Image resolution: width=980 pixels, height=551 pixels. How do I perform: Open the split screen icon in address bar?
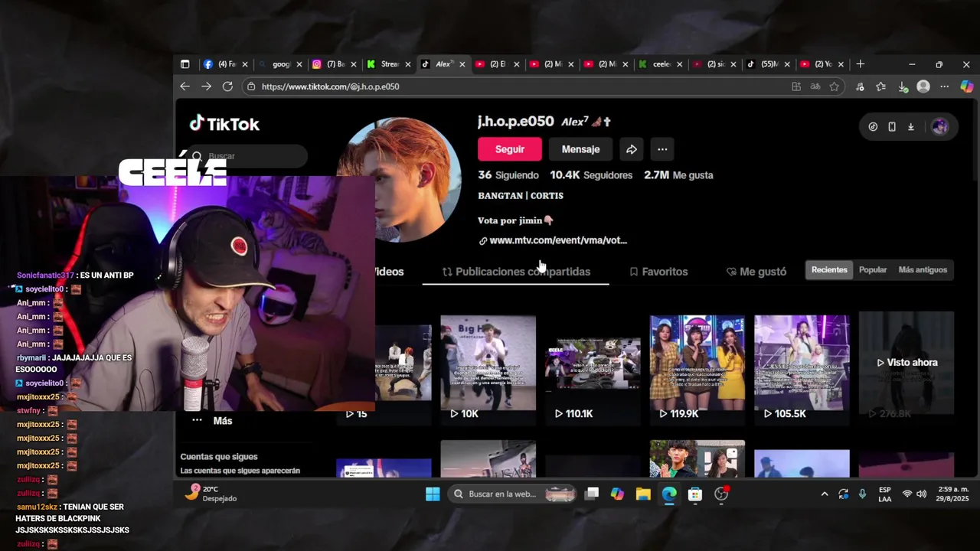pyautogui.click(x=796, y=86)
